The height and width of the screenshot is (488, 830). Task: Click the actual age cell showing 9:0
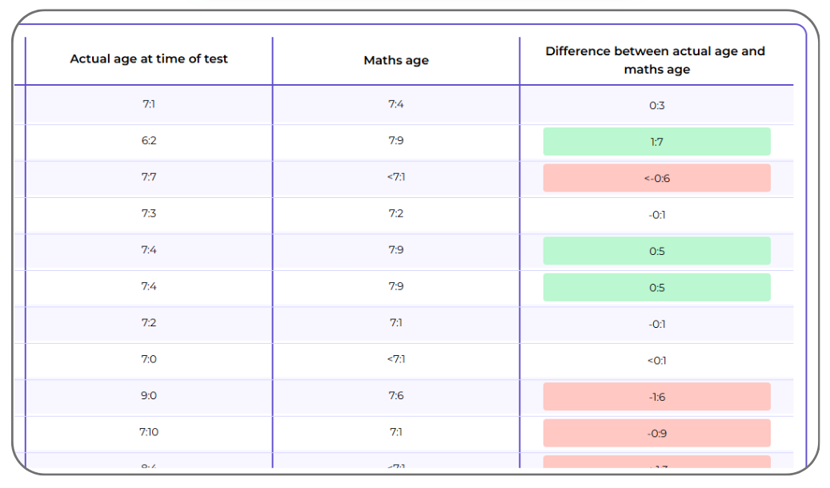pos(149,396)
